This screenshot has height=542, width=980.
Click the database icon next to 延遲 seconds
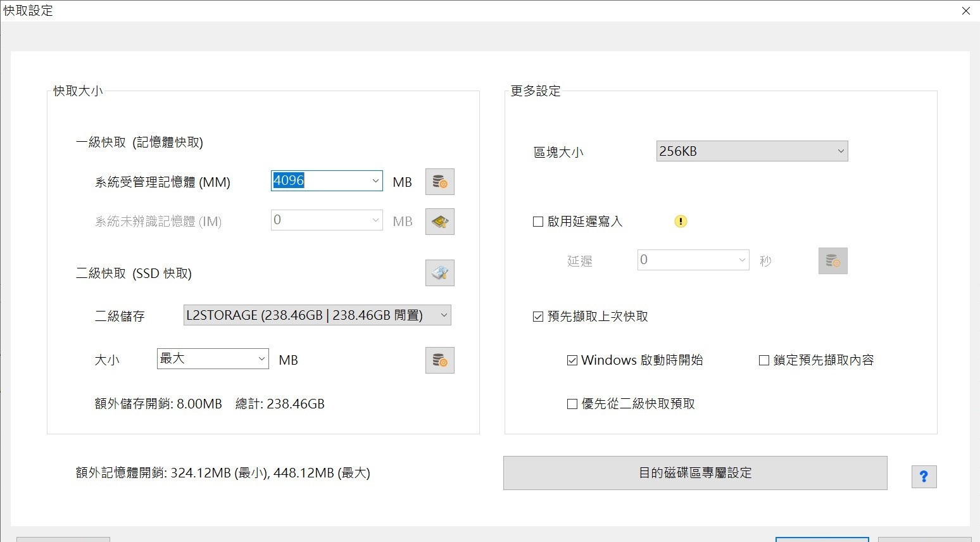(832, 261)
